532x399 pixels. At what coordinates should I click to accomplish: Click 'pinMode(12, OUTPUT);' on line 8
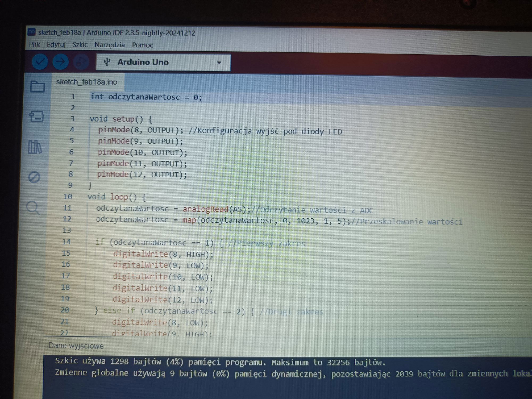tap(142, 174)
